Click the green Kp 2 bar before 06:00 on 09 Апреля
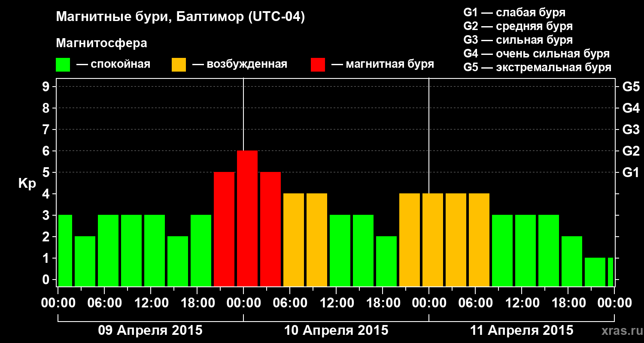Screen dimensions: 644x343 (85, 262)
